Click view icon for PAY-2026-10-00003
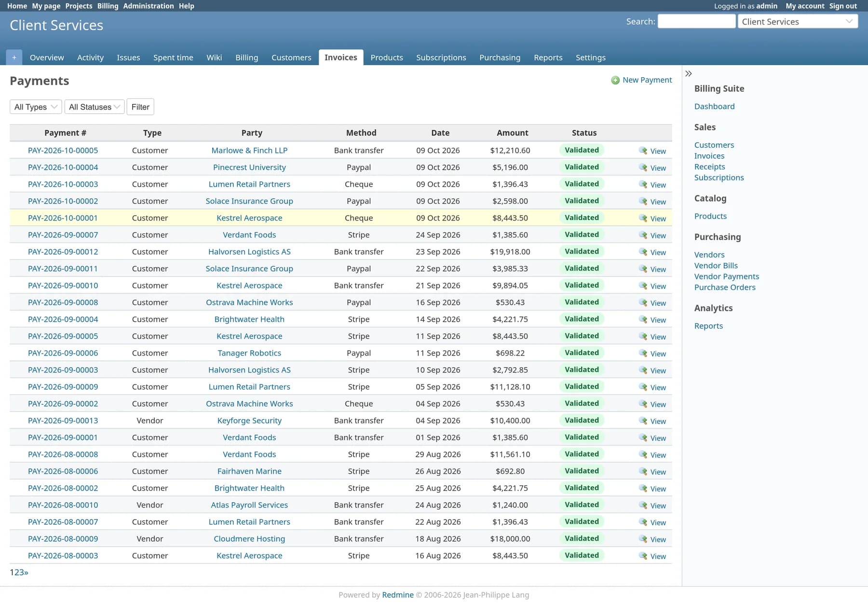The width and height of the screenshot is (868, 603). 643,184
